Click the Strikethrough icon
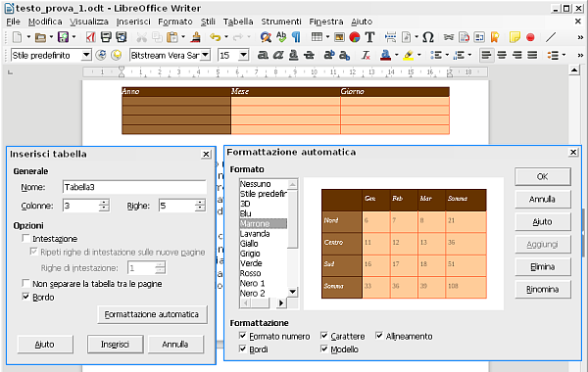Screen dimensions: 588x372 coord(309,56)
